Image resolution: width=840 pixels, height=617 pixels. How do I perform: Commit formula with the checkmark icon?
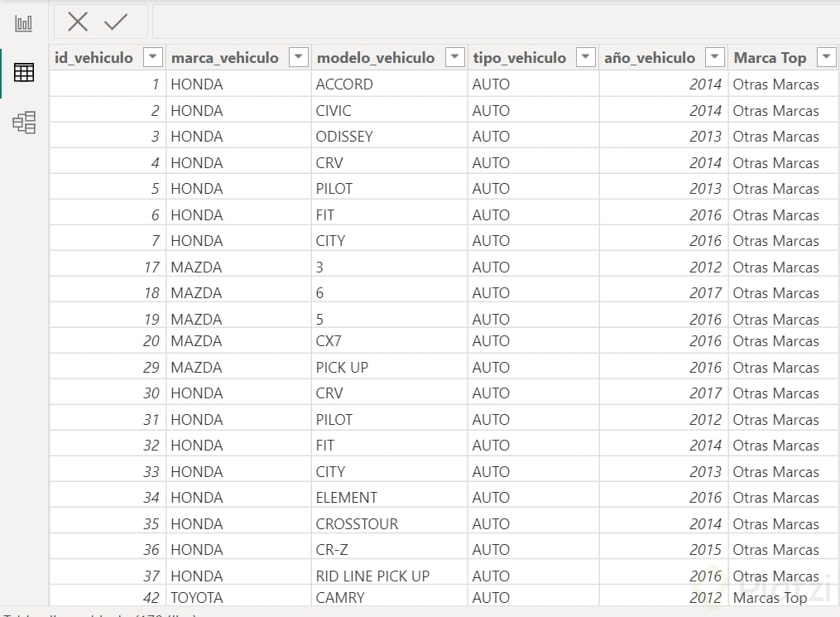(116, 22)
